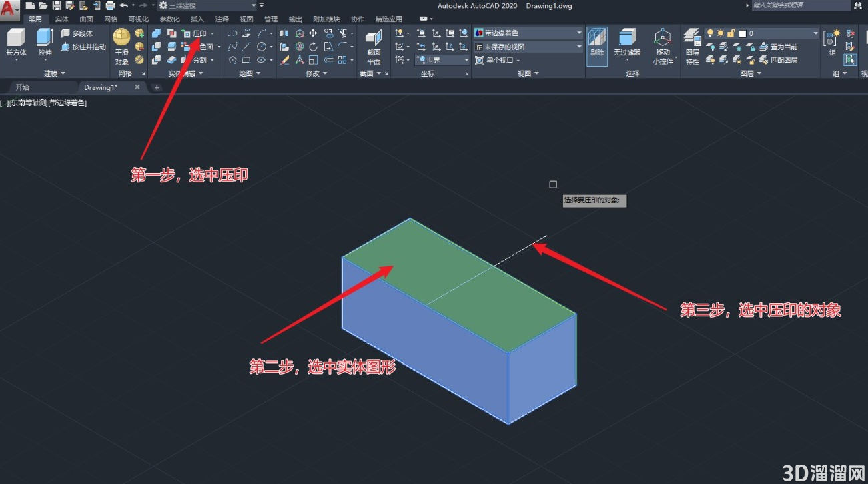Expand the 绘图 panel

[249, 73]
